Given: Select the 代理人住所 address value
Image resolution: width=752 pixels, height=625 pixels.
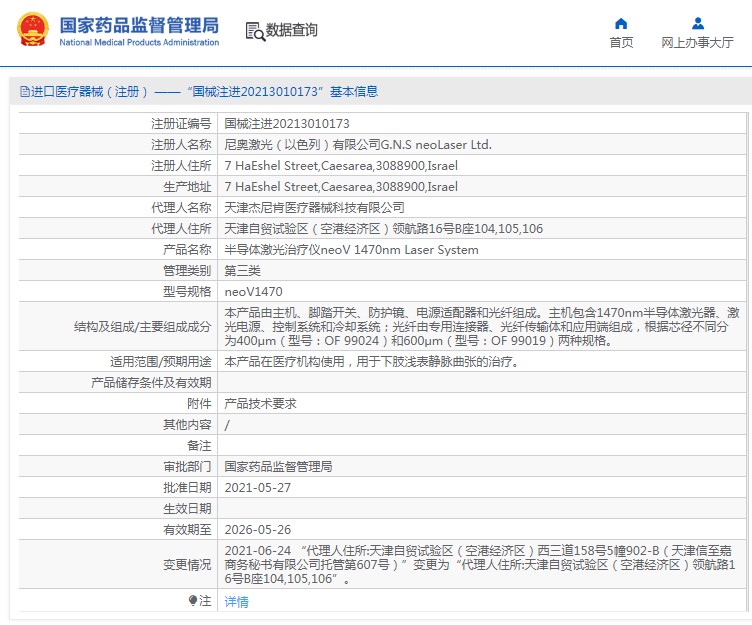Looking at the screenshot, I should coord(384,229).
